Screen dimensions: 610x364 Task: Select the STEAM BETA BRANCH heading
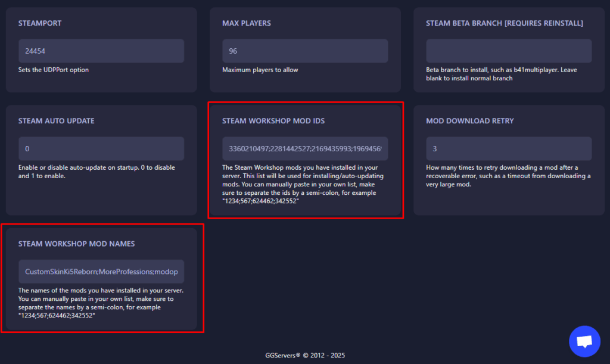(x=504, y=23)
